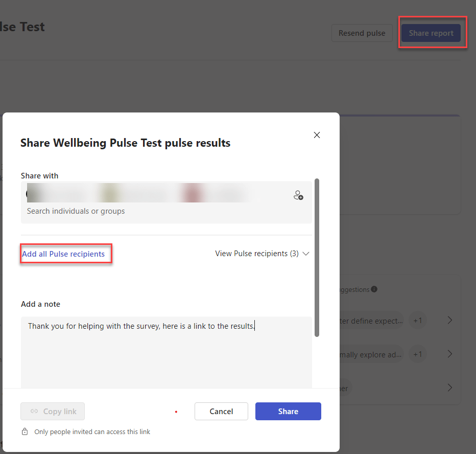This screenshot has height=454, width=476.
Task: Click the Share report button
Action: tap(431, 33)
